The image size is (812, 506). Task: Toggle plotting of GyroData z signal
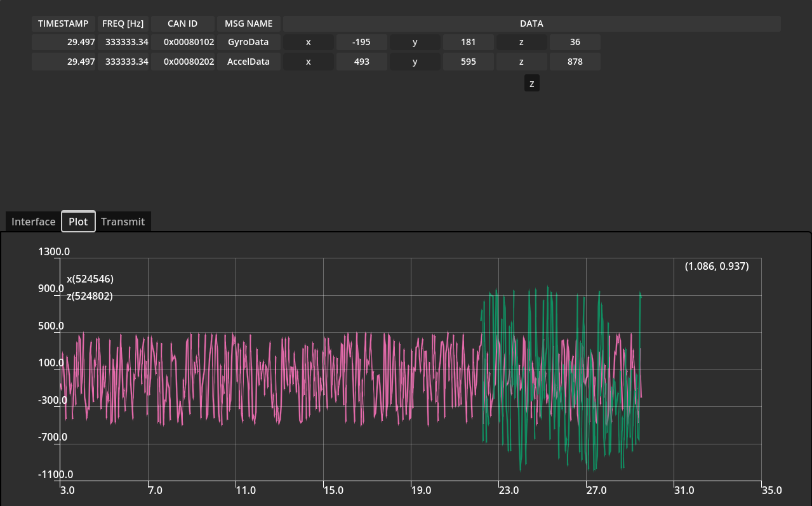pos(521,42)
